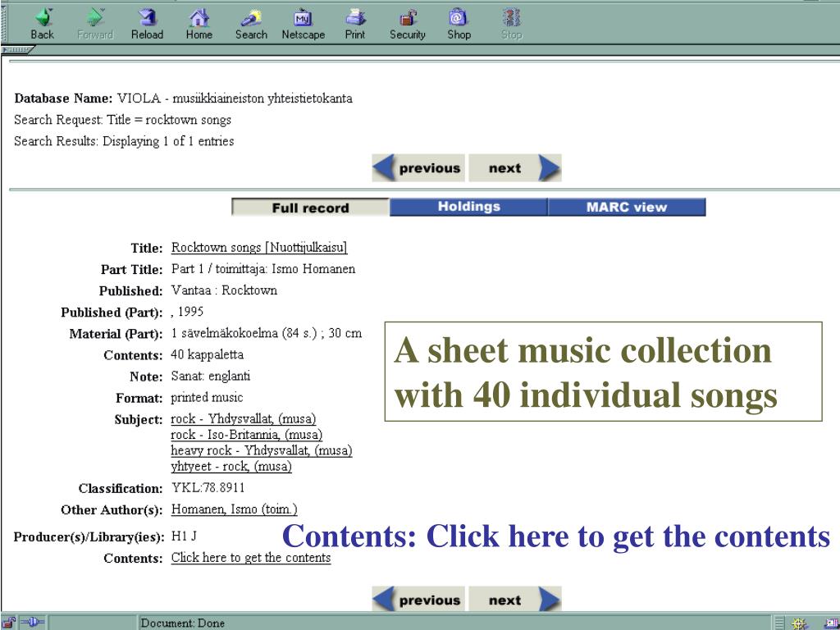Follow subject link rock - Iso-Britannia, (musa)
Image resolution: width=840 pixels, height=630 pixels.
pyautogui.click(x=246, y=435)
